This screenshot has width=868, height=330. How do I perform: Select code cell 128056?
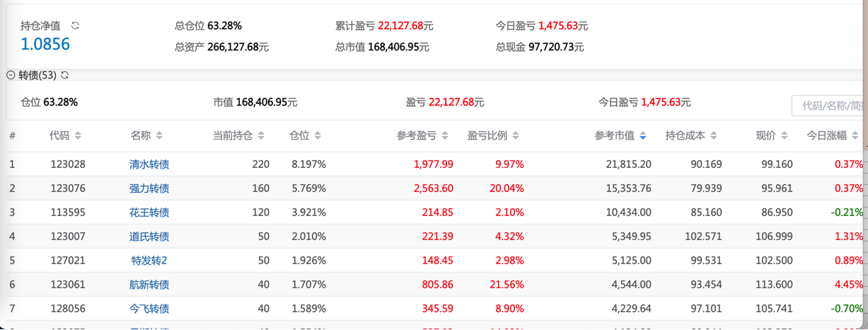point(68,309)
